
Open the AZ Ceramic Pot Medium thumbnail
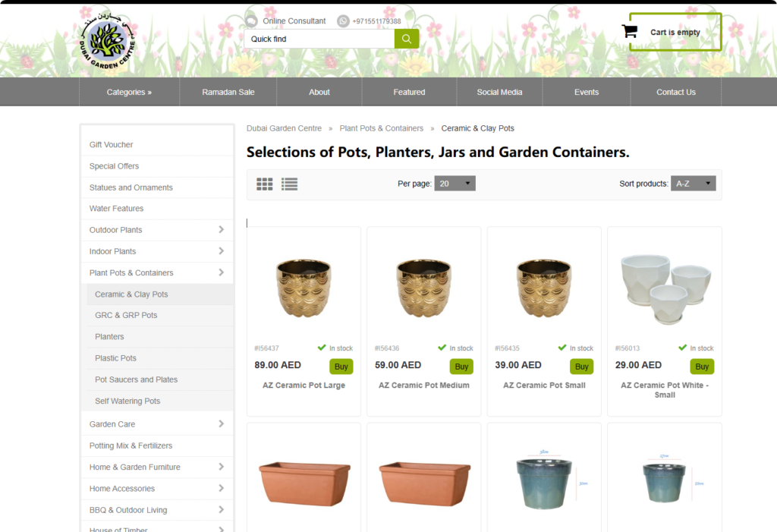tap(423, 288)
